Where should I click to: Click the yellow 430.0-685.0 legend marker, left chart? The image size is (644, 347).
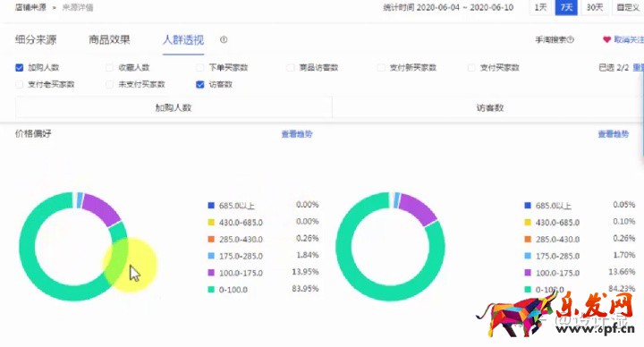click(211, 222)
